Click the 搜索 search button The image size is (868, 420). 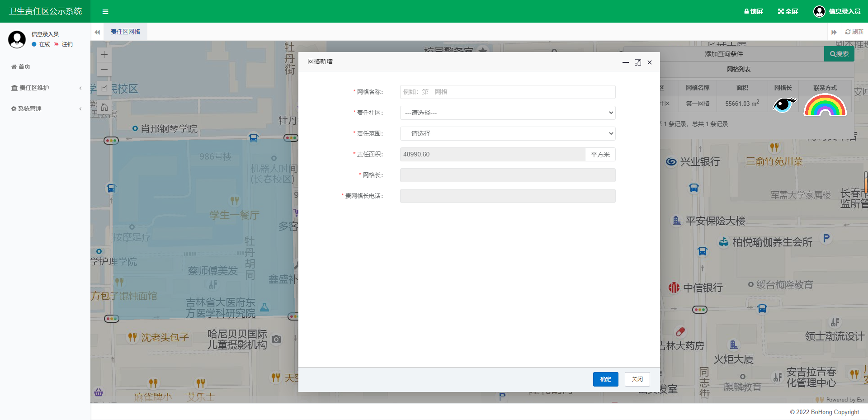click(x=839, y=54)
